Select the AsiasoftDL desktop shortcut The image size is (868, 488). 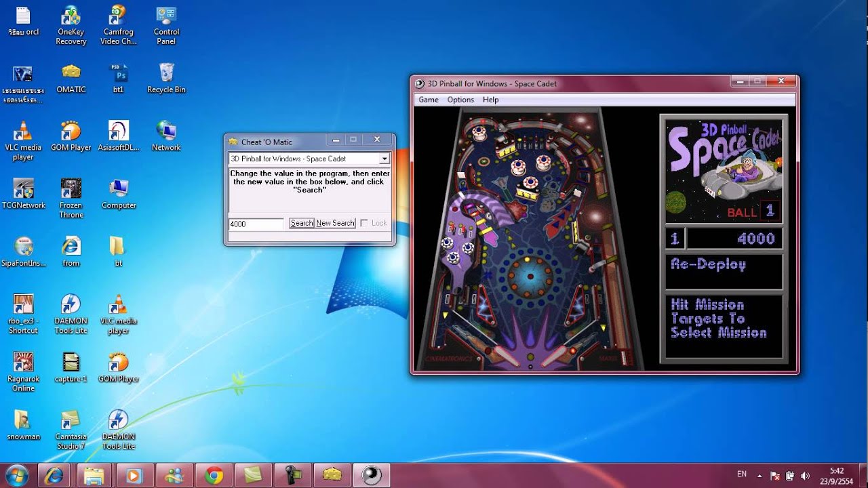tap(119, 136)
